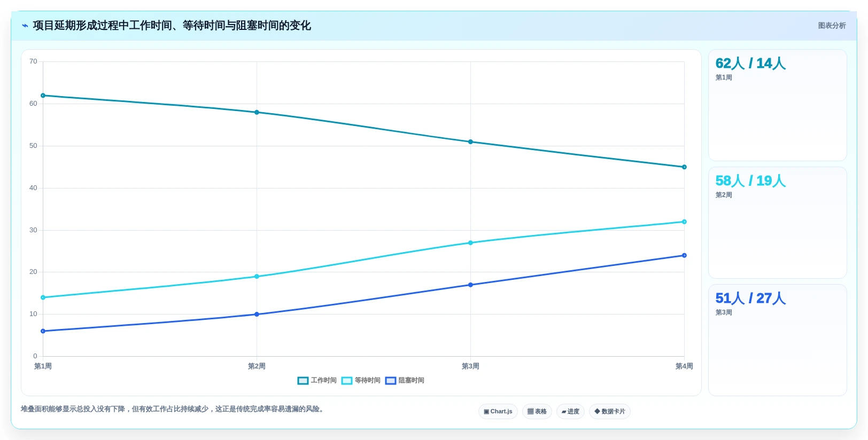The image size is (868, 440).
Task: Click 阻塞时间 data point at 第1周
Action: pos(43,331)
